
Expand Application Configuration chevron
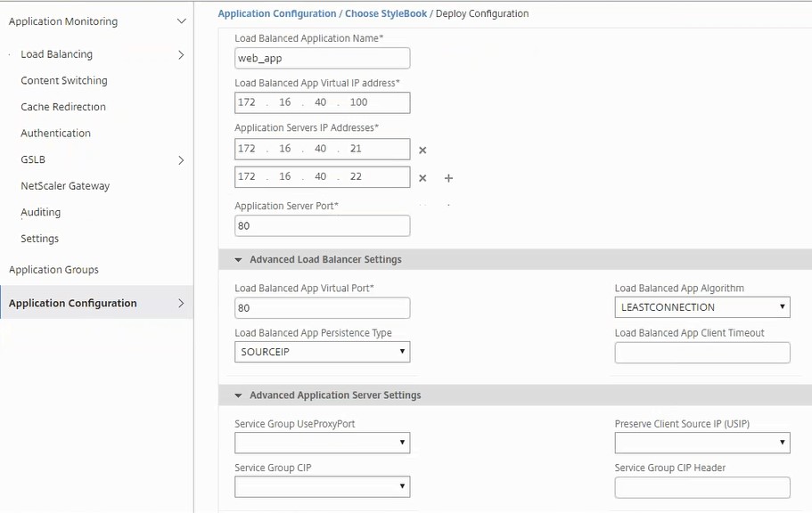coord(181,304)
